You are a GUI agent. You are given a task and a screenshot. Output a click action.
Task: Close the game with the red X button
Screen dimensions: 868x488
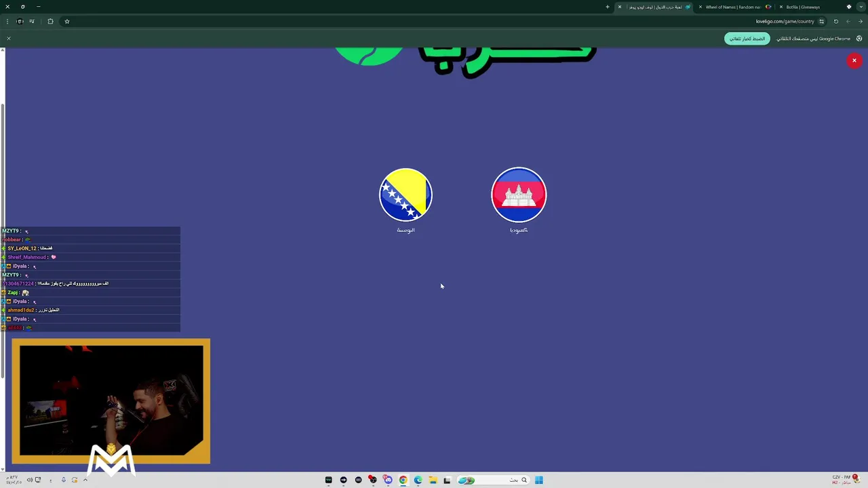(854, 60)
